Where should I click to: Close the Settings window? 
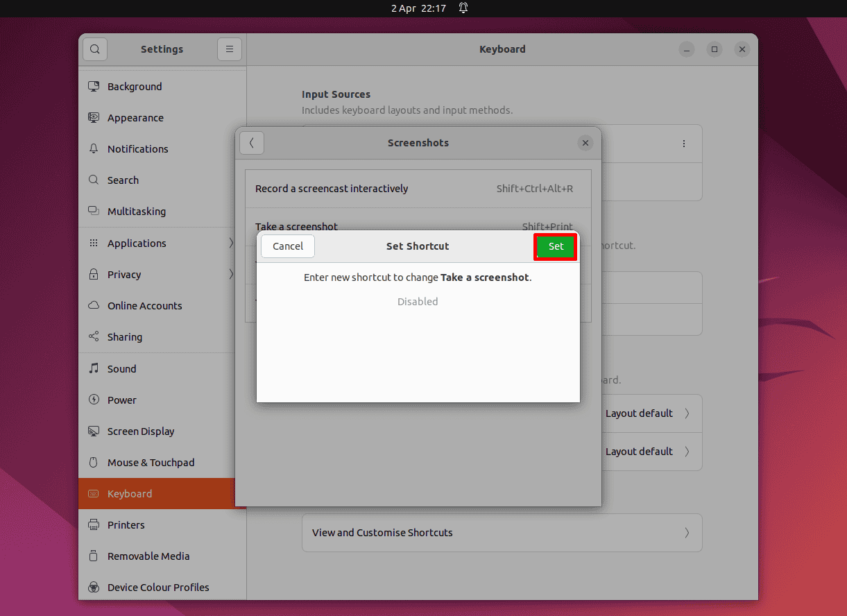pyautogui.click(x=742, y=49)
